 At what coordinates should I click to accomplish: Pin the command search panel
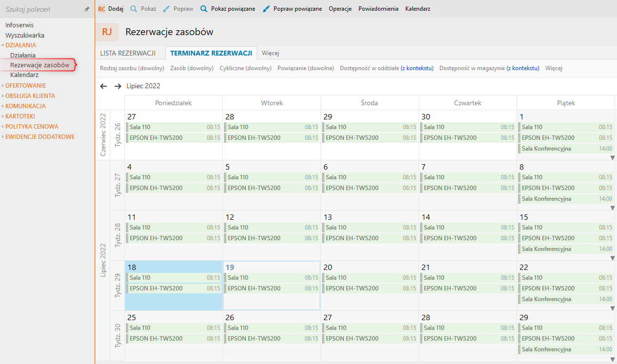(87, 9)
